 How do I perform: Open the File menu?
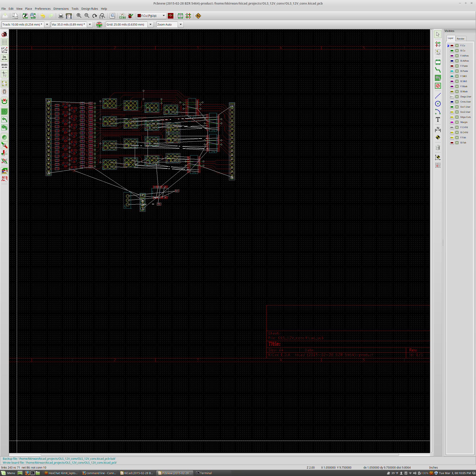click(3, 9)
